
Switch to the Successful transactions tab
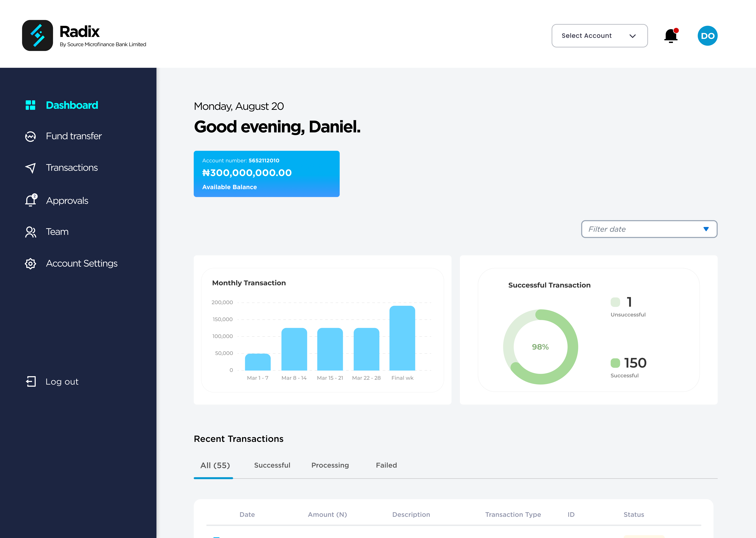[x=272, y=465]
